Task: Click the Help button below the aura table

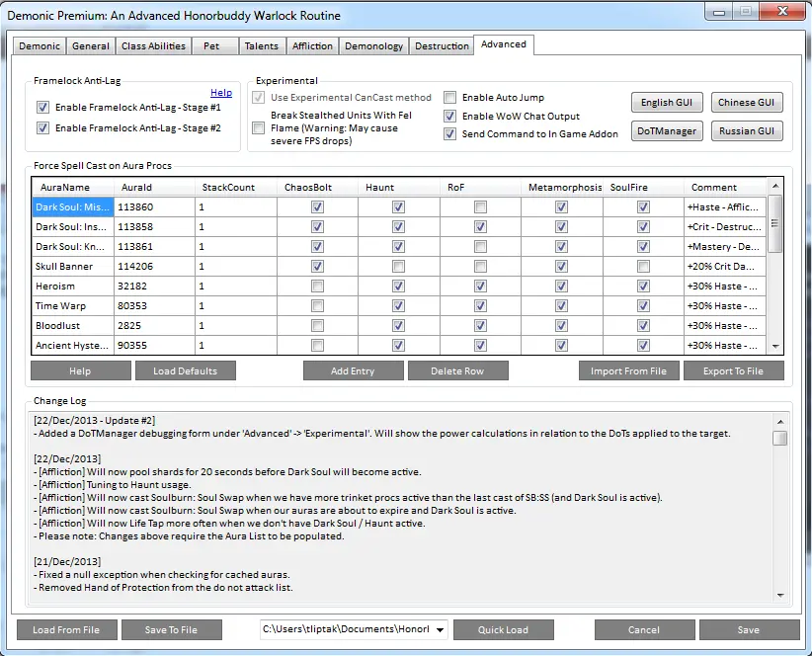Action: (81, 370)
